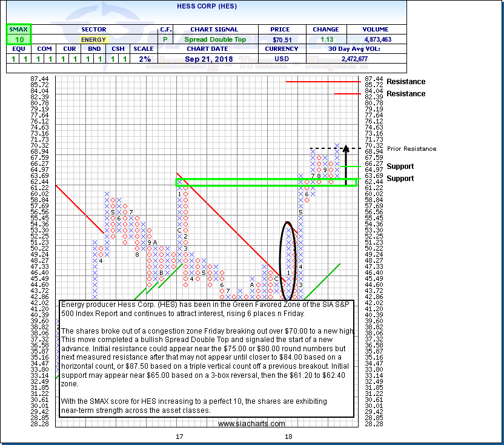Image resolution: width=504 pixels, height=445 pixels.
Task: Click the 17 year marker on axis
Action: (x=179, y=437)
